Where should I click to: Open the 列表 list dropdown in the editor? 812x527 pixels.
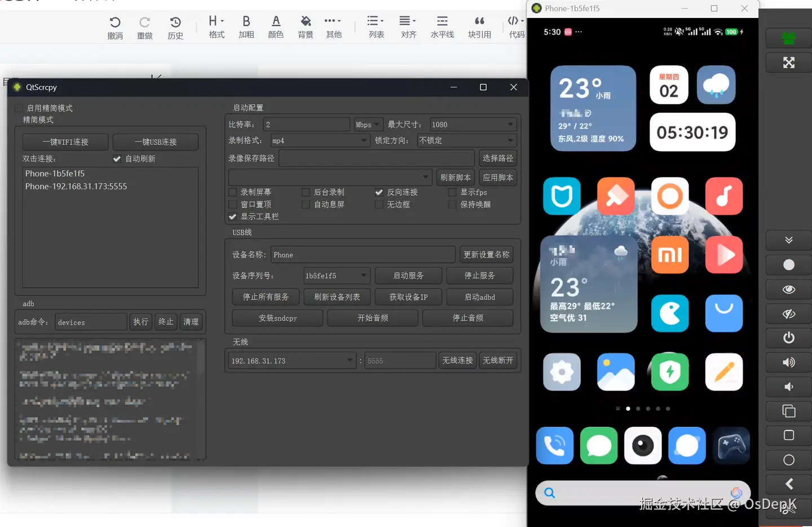point(376,27)
